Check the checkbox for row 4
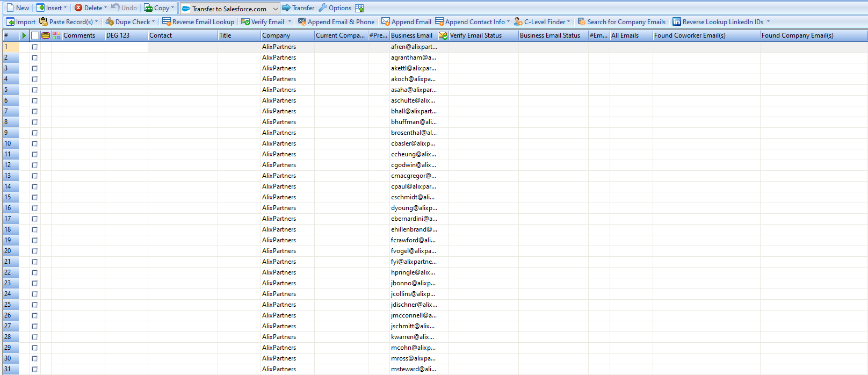 tap(35, 80)
